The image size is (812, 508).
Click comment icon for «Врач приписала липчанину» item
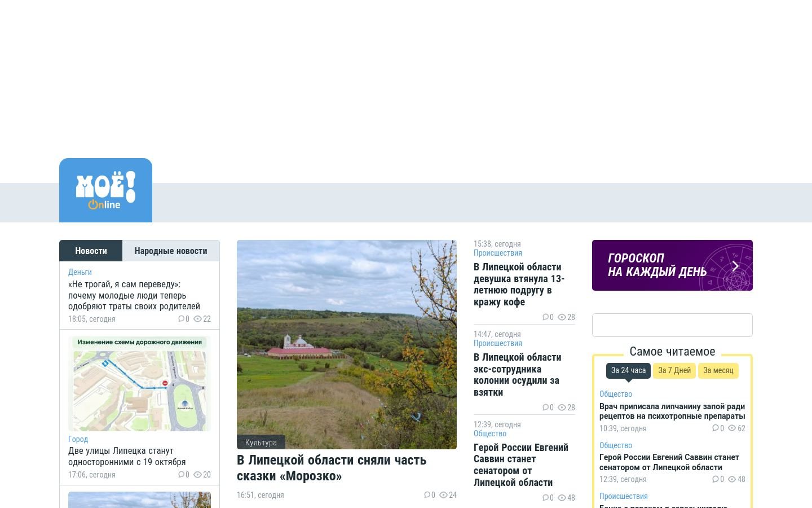[716, 428]
